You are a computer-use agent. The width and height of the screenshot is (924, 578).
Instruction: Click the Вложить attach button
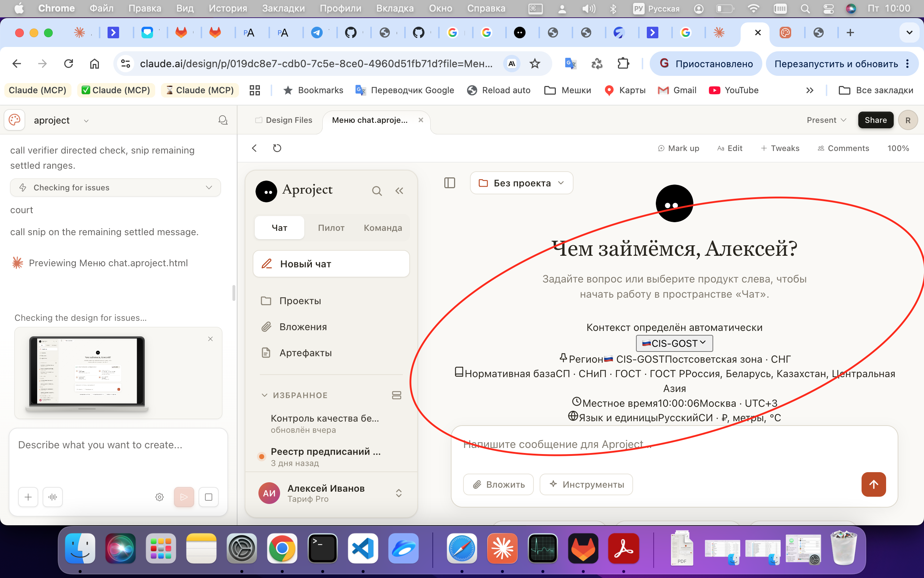coord(498,485)
